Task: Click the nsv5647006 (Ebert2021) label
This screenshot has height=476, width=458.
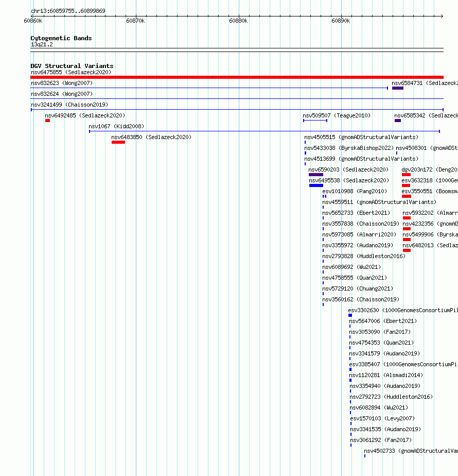Action: point(383,321)
